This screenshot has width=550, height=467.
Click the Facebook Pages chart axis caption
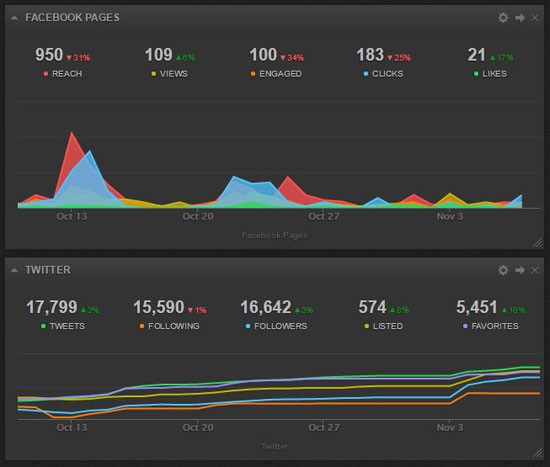point(274,235)
